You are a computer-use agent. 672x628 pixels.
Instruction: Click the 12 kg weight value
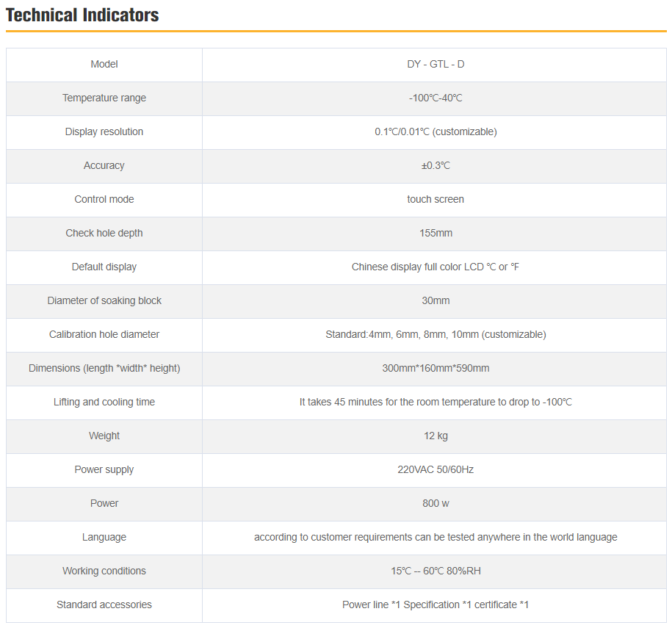(x=436, y=436)
